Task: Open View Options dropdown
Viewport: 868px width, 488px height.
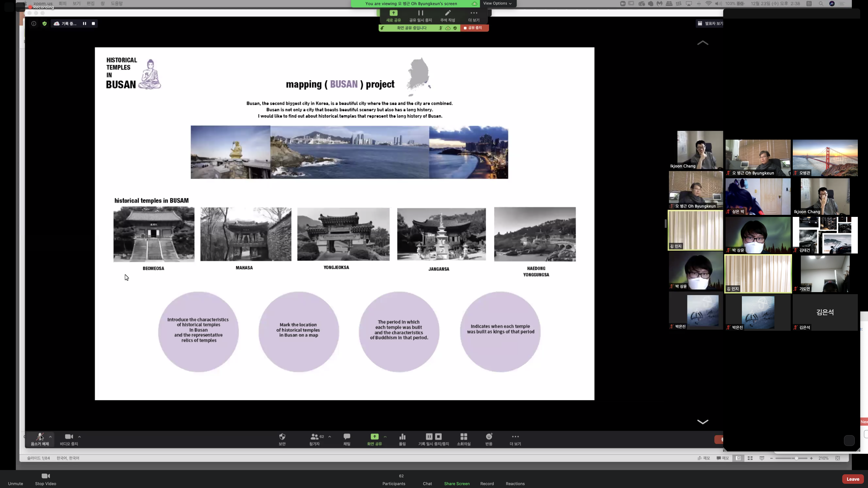Action: pos(497,3)
